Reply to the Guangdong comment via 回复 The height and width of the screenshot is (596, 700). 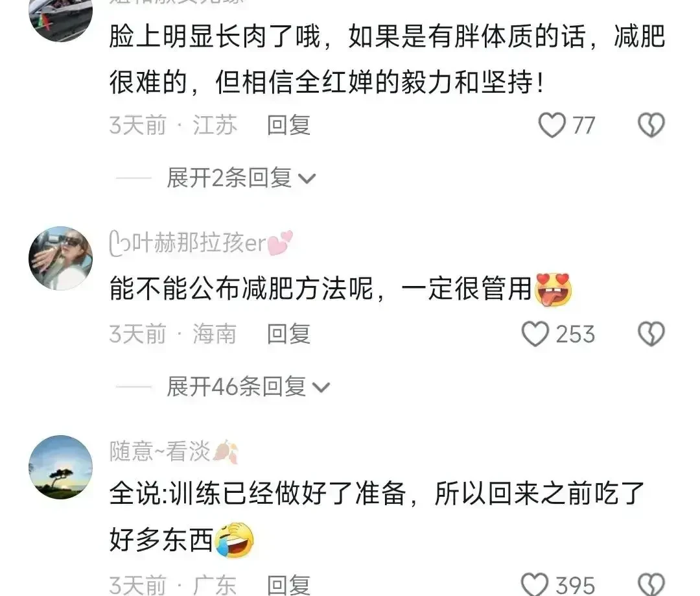288,584
